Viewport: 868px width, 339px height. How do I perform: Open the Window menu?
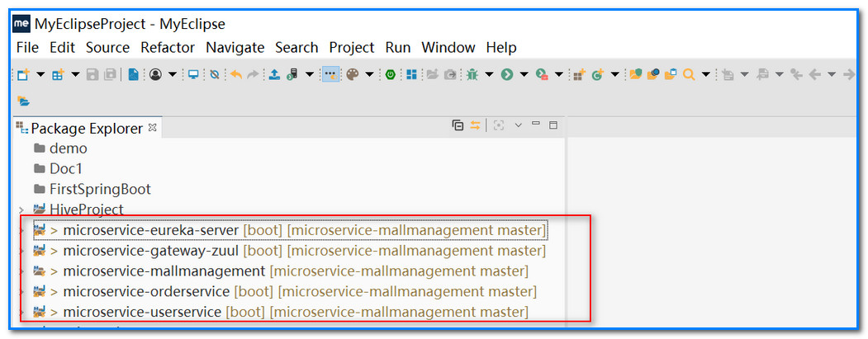pyautogui.click(x=448, y=48)
